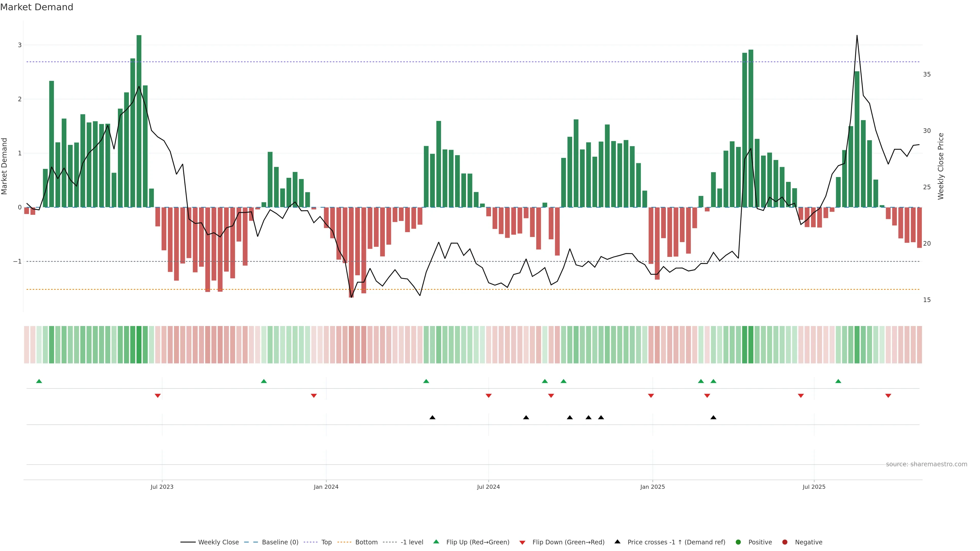Toggle the -1 level legend entry
The height and width of the screenshot is (551, 980).
[x=412, y=542]
